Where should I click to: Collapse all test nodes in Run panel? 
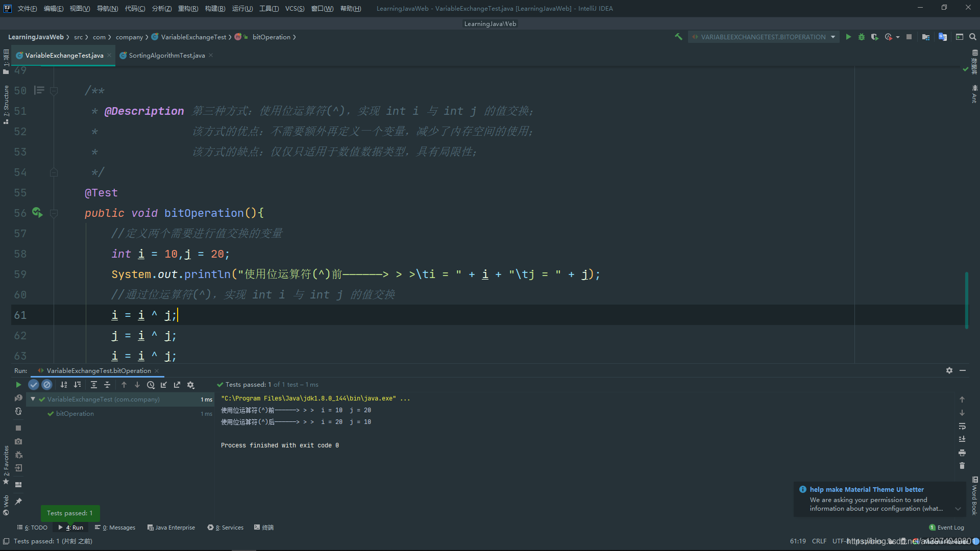[107, 385]
